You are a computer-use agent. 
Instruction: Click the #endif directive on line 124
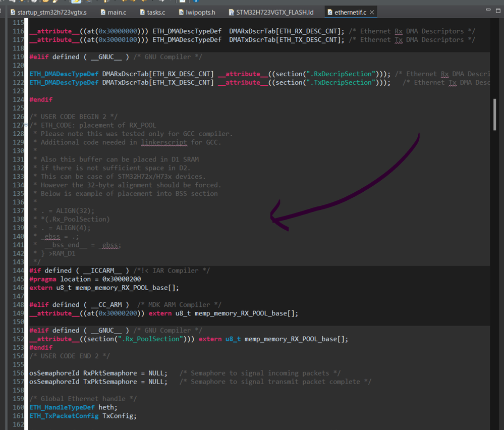[x=41, y=99]
